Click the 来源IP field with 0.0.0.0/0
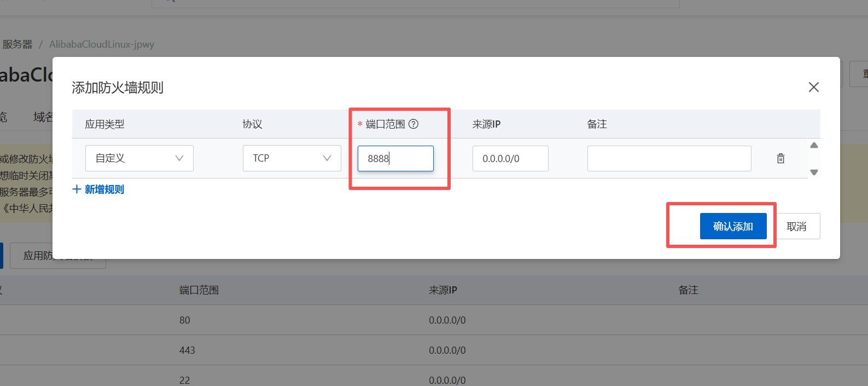868x386 pixels. (510, 158)
